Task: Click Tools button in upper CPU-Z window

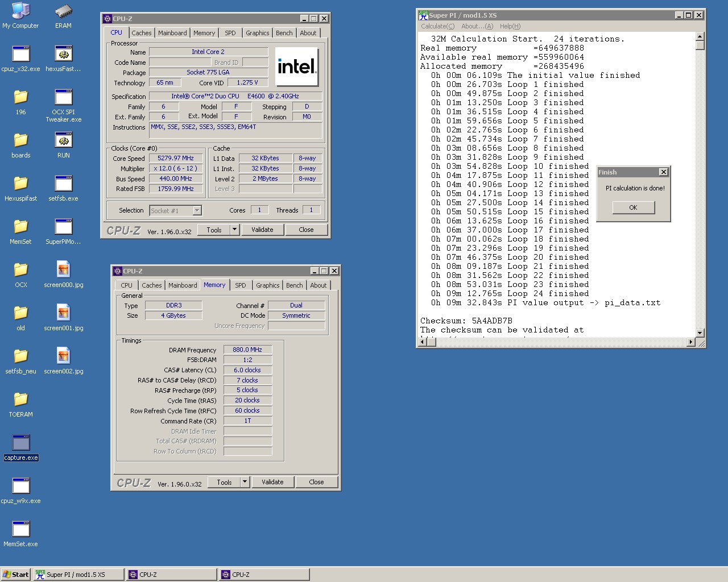Action: click(x=214, y=230)
